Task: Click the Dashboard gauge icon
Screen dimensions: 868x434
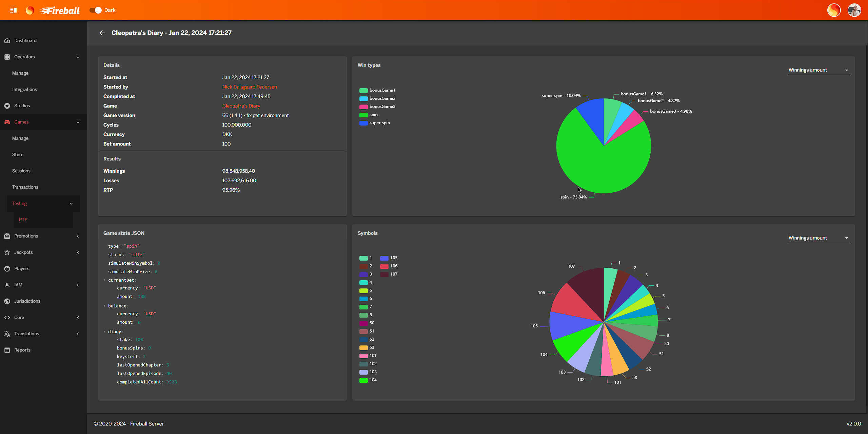Action: pyautogui.click(x=7, y=41)
